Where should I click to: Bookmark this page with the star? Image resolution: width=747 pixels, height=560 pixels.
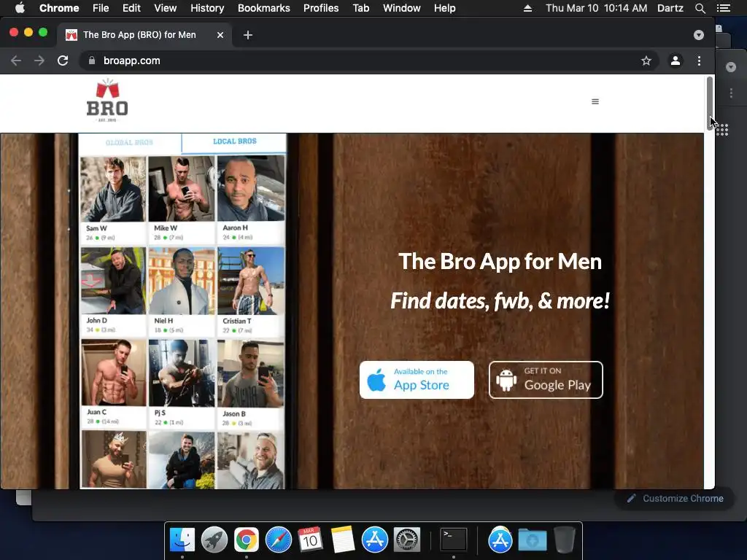pyautogui.click(x=646, y=61)
